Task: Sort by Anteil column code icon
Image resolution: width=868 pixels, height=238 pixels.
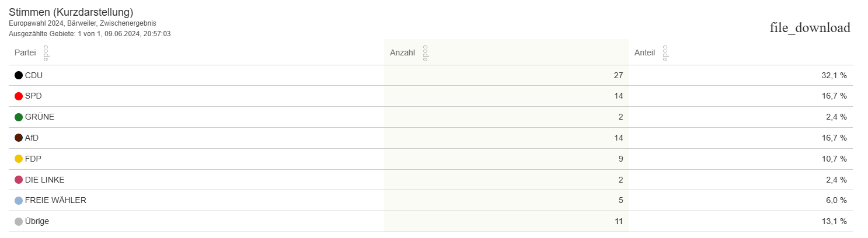Action: click(x=665, y=53)
